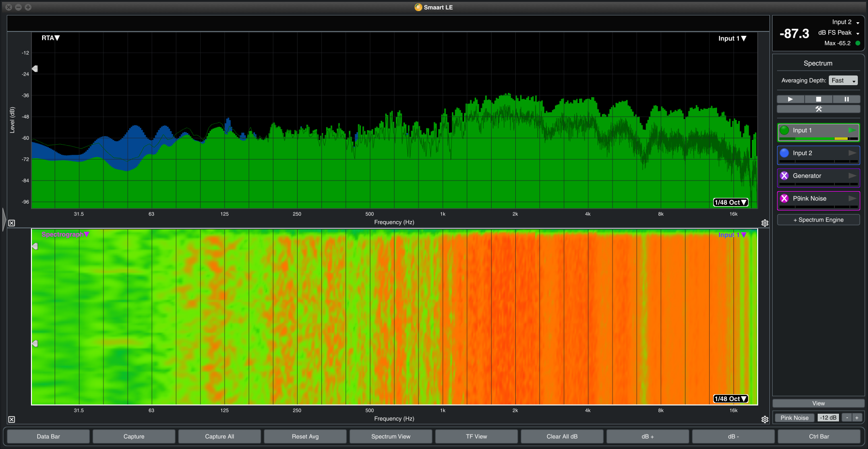This screenshot has height=449, width=868.
Task: Click Data Bar button
Action: (x=48, y=436)
